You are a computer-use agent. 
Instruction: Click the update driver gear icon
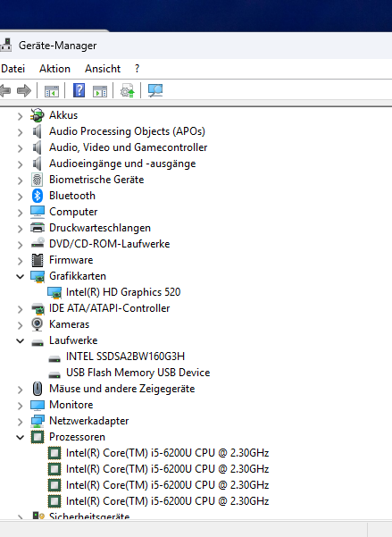pyautogui.click(x=128, y=91)
